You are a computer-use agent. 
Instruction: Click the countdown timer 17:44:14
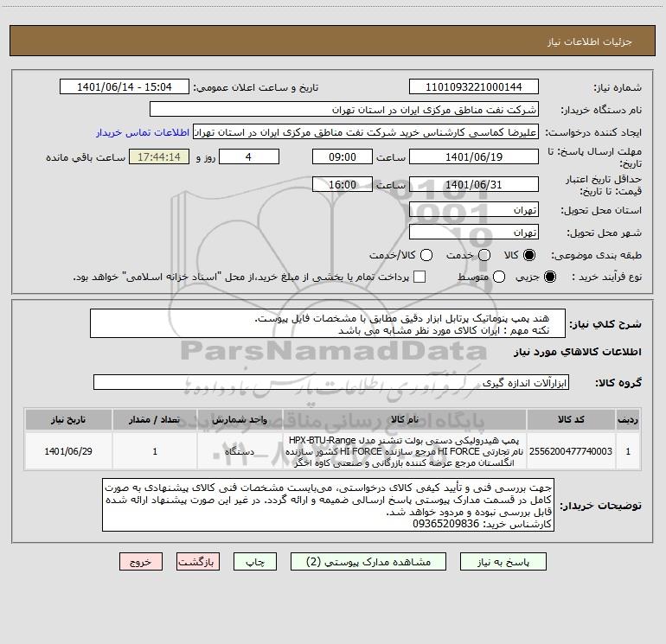click(x=159, y=156)
